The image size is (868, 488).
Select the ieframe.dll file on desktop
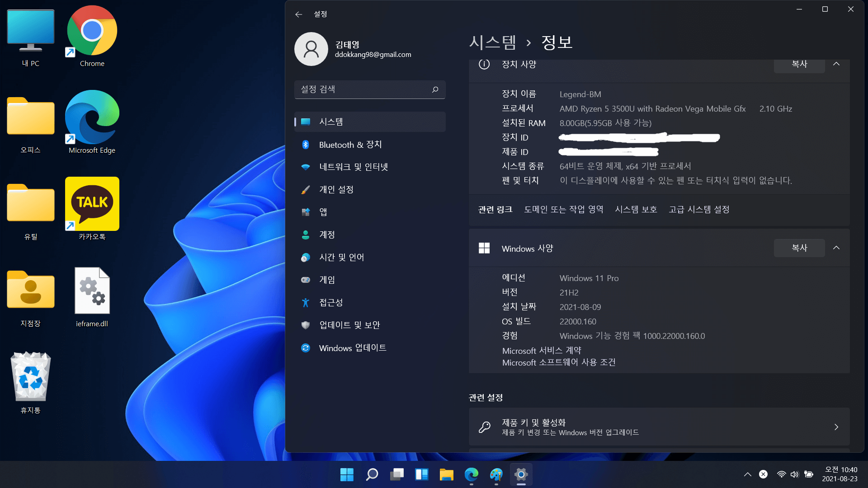pyautogui.click(x=92, y=298)
